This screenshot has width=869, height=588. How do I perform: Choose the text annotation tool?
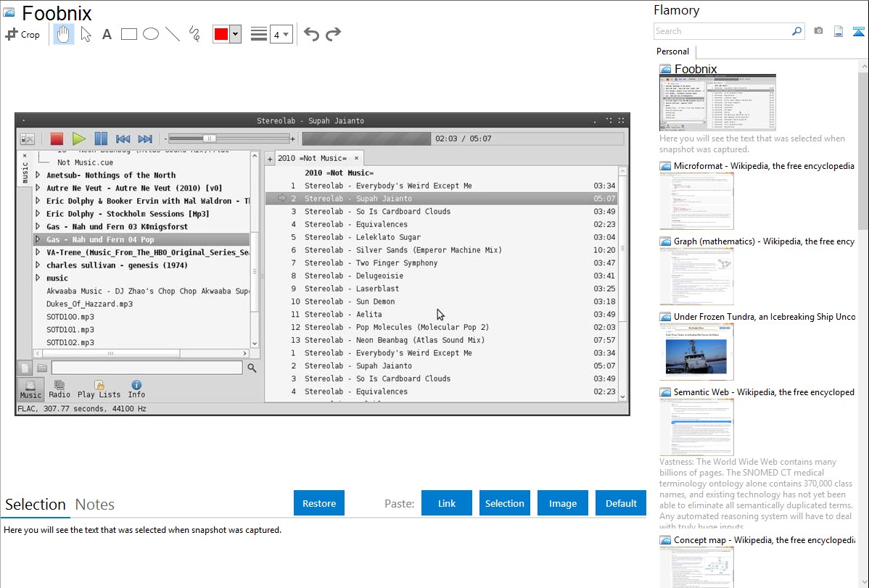tap(107, 34)
